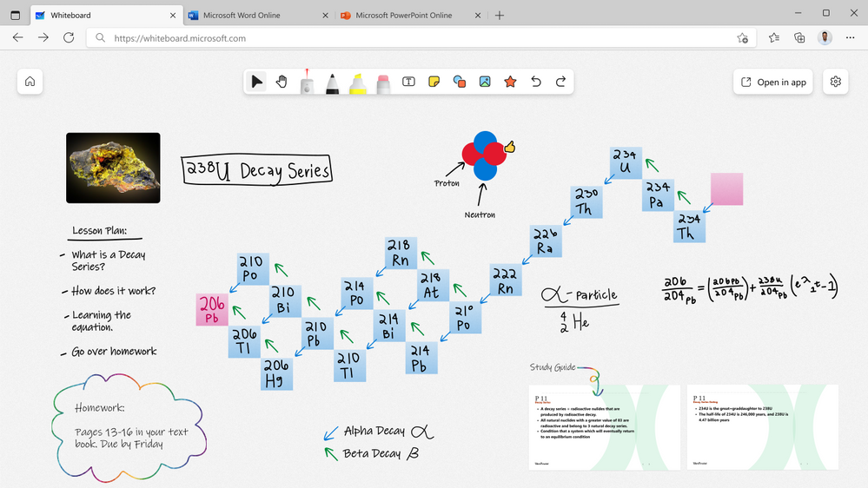Open the tab actions menu icon

16,16
